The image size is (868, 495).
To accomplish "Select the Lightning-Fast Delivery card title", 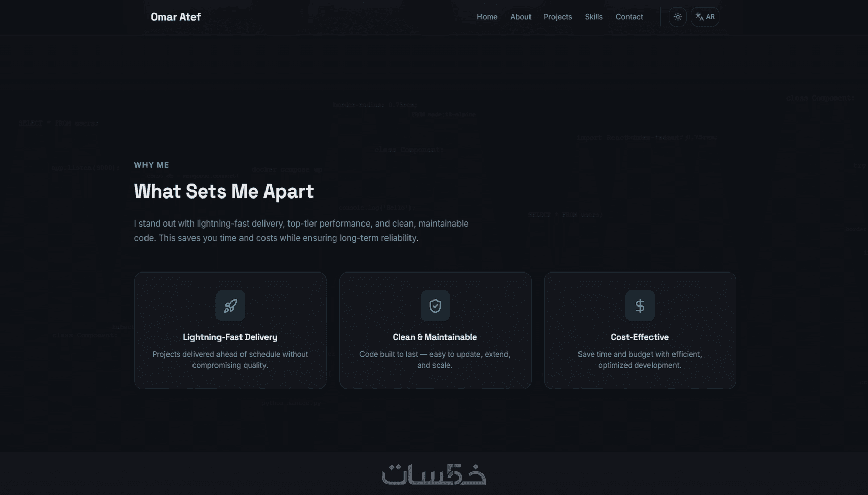I will coord(230,337).
